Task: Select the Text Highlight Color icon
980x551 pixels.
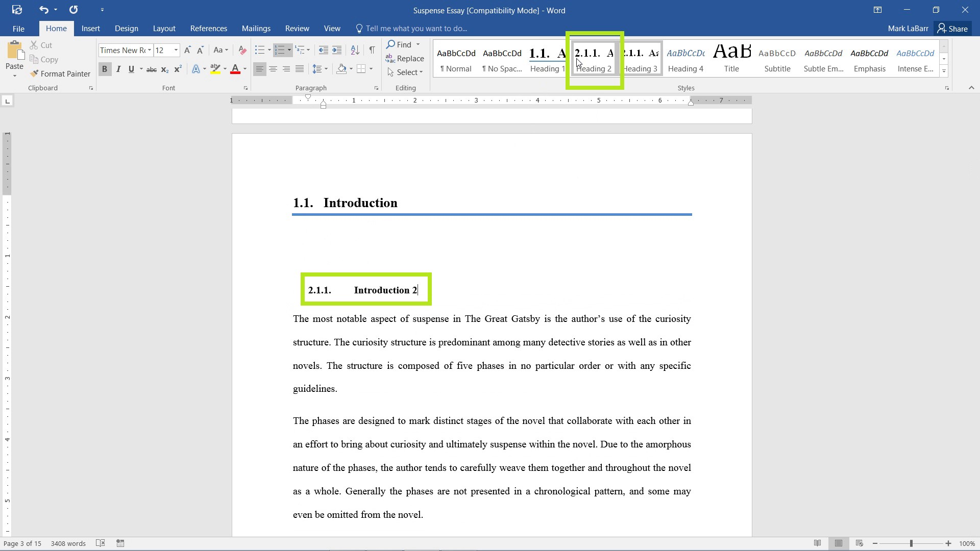Action: [x=215, y=69]
